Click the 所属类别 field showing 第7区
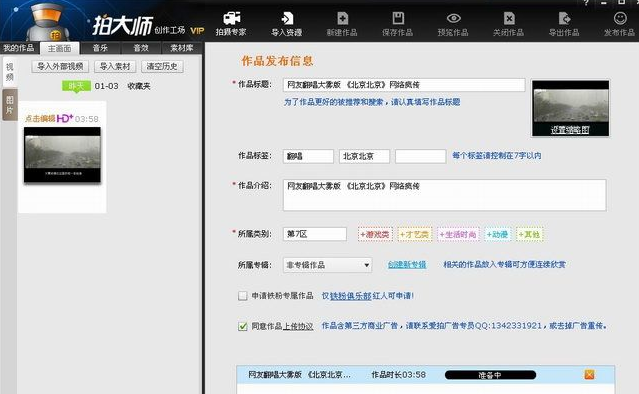This screenshot has width=639, height=394. (315, 234)
